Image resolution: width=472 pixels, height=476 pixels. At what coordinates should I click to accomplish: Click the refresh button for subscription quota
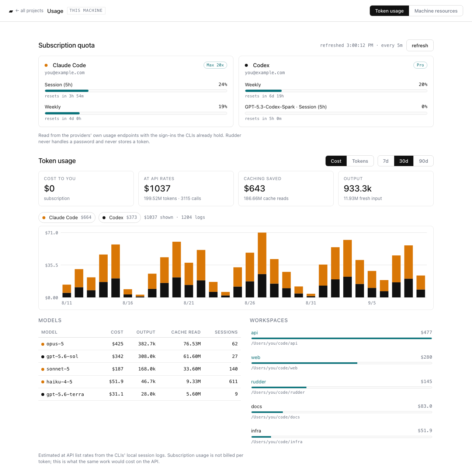click(x=420, y=45)
